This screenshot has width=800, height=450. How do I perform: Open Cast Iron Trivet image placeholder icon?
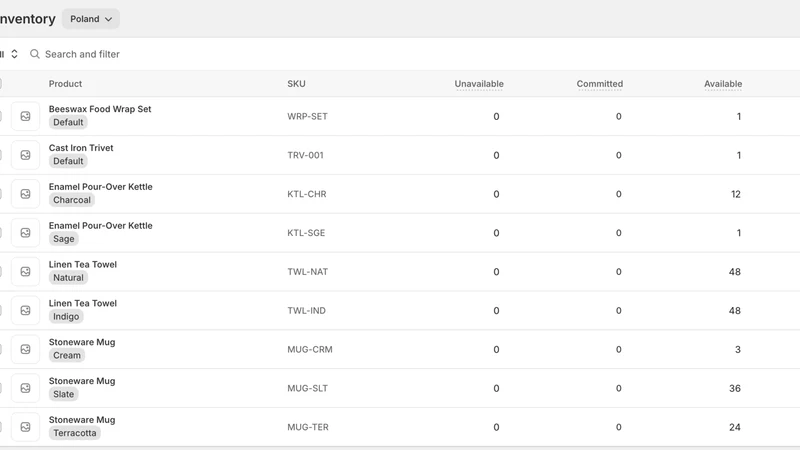[26, 155]
